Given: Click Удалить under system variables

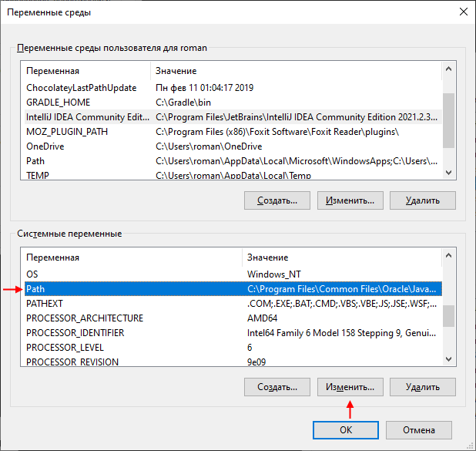Looking at the screenshot, I should click(423, 387).
